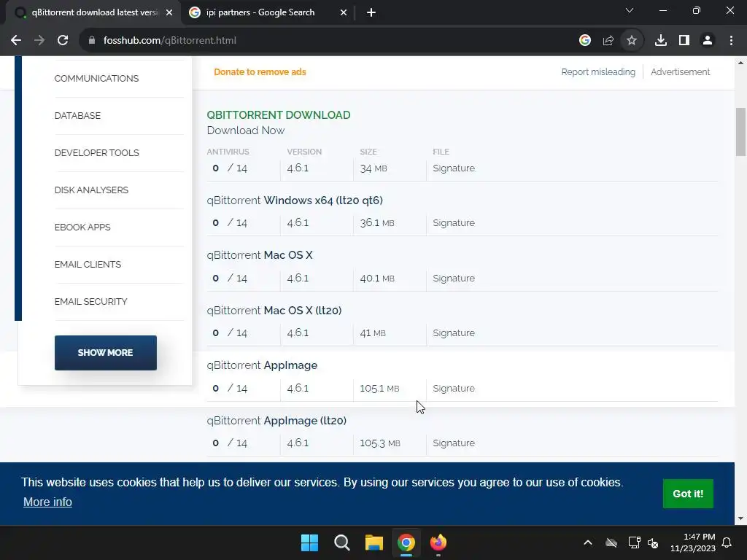The width and height of the screenshot is (747, 560).
Task: Open a new browser tab
Action: (x=371, y=13)
